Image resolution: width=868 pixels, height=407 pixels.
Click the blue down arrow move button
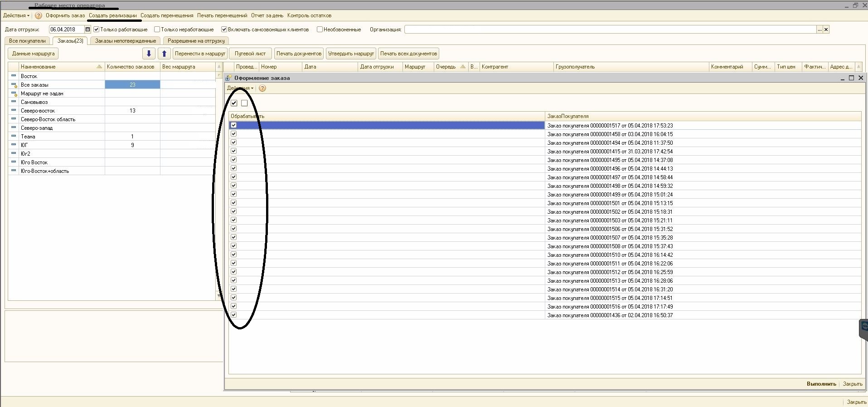149,54
